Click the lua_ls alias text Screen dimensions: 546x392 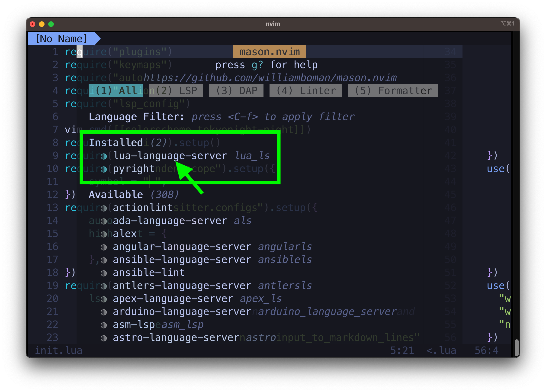(252, 156)
